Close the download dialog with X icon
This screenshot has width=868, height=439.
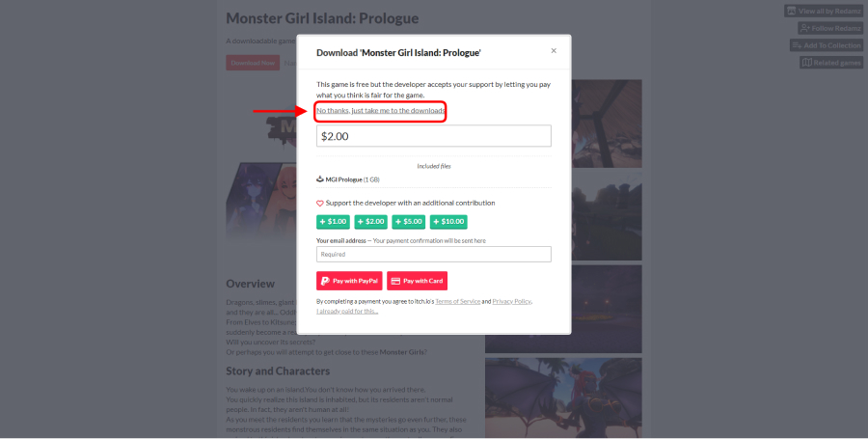click(553, 51)
